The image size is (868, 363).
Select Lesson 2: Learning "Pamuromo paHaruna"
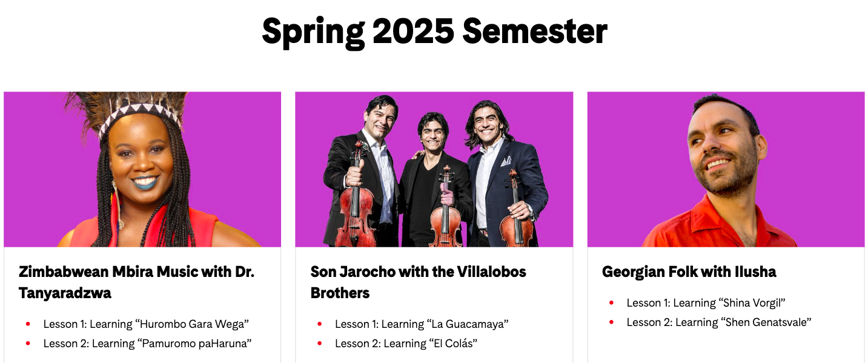148,344
